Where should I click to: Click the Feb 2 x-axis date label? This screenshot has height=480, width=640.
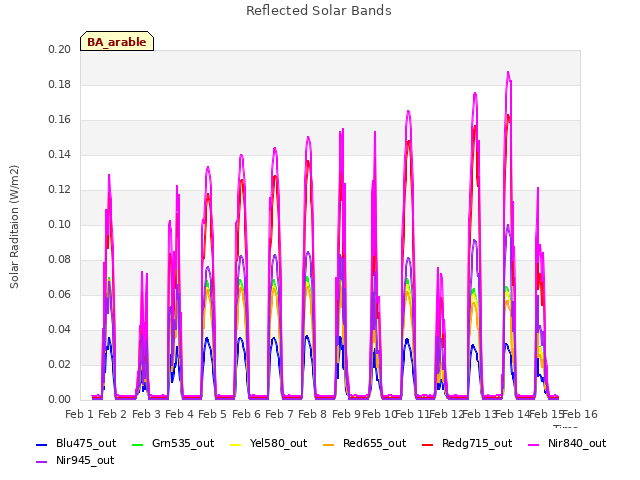point(113,414)
